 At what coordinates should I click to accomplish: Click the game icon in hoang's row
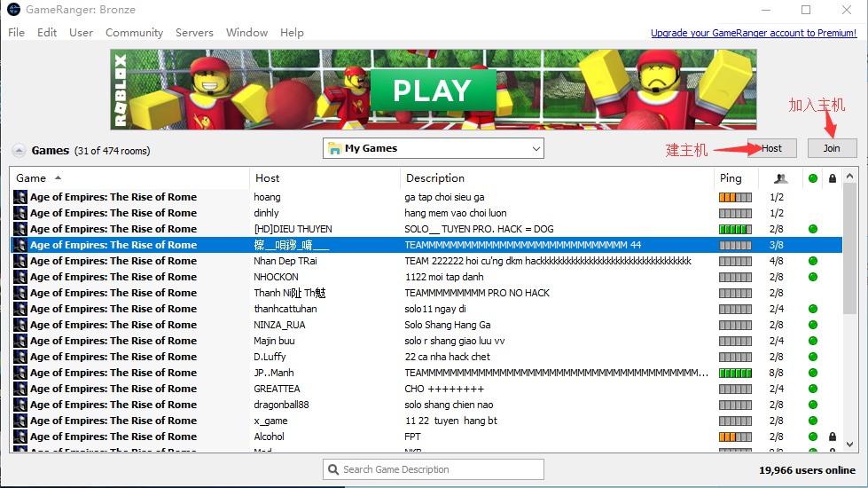pos(20,197)
